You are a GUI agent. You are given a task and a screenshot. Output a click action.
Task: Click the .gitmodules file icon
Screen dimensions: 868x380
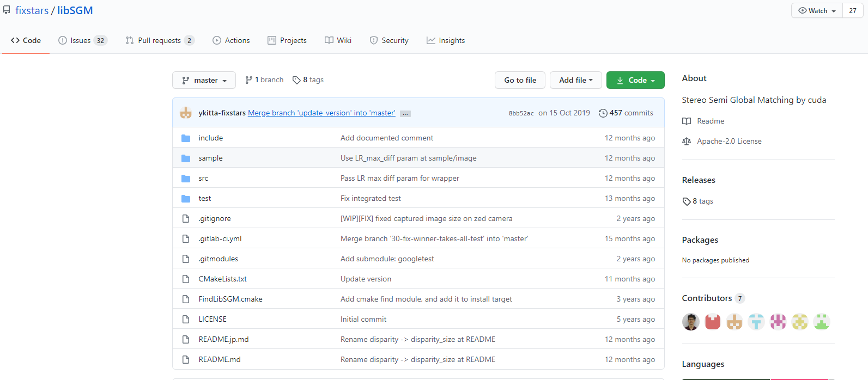pos(186,259)
